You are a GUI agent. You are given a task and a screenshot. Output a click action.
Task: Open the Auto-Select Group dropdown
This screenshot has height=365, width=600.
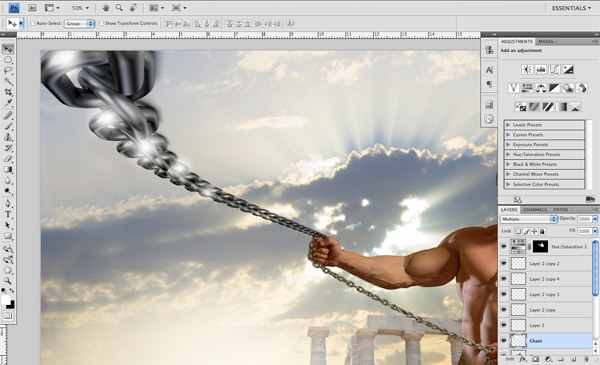point(79,24)
